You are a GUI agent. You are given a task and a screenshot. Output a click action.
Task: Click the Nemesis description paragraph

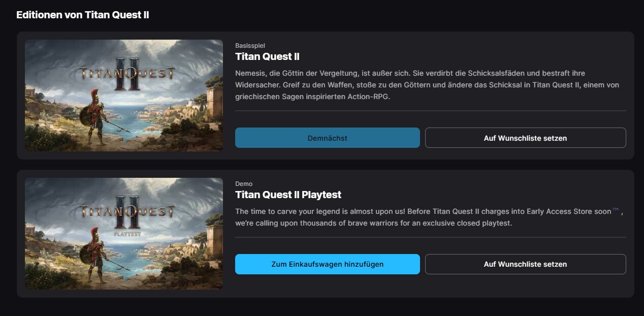tap(427, 85)
